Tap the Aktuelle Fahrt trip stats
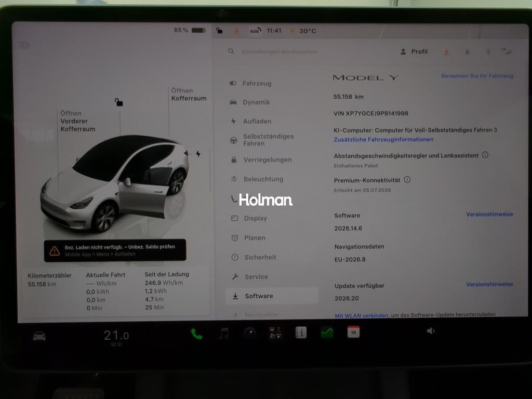 pyautogui.click(x=105, y=291)
